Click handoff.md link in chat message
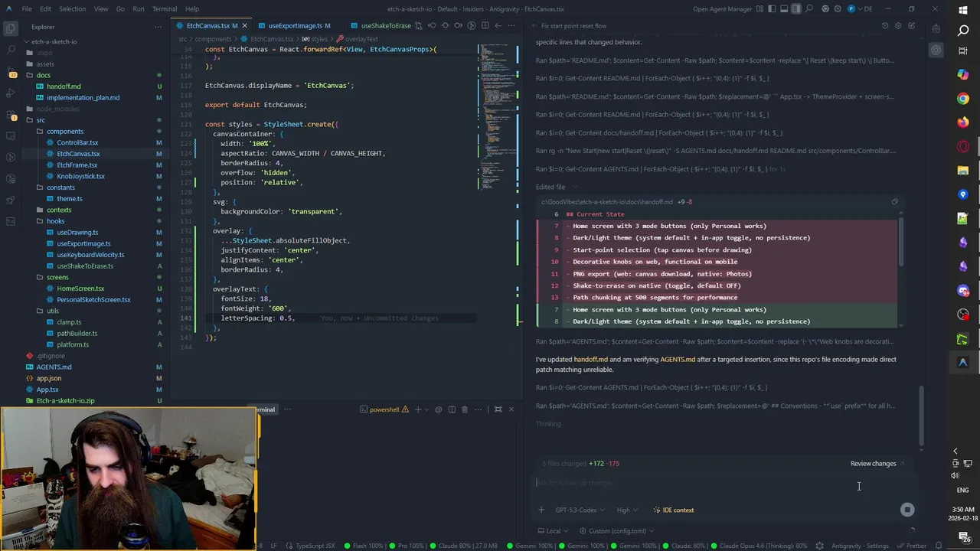Image resolution: width=980 pixels, height=551 pixels. (x=590, y=360)
